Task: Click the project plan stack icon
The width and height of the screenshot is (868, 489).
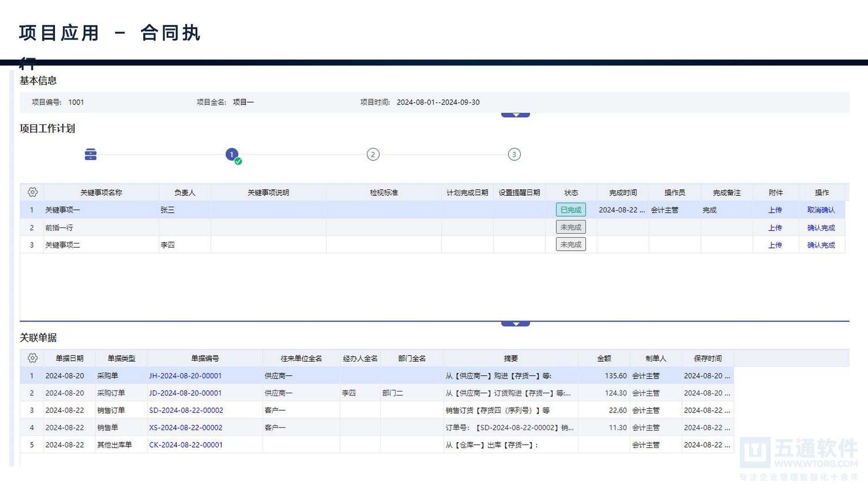Action: point(91,154)
